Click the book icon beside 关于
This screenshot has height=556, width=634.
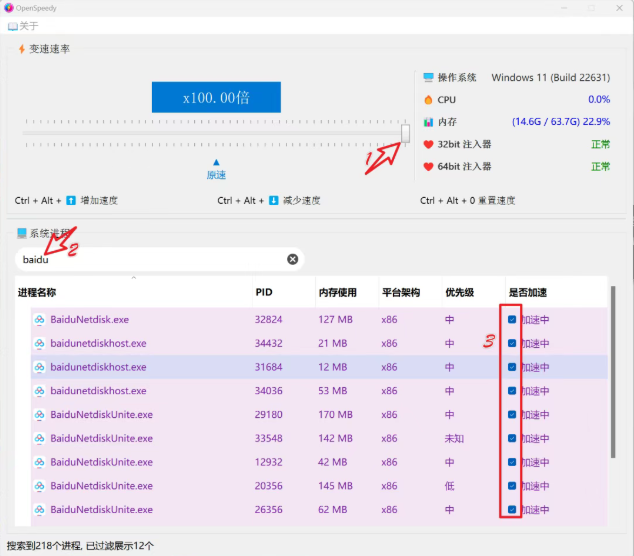[13, 26]
